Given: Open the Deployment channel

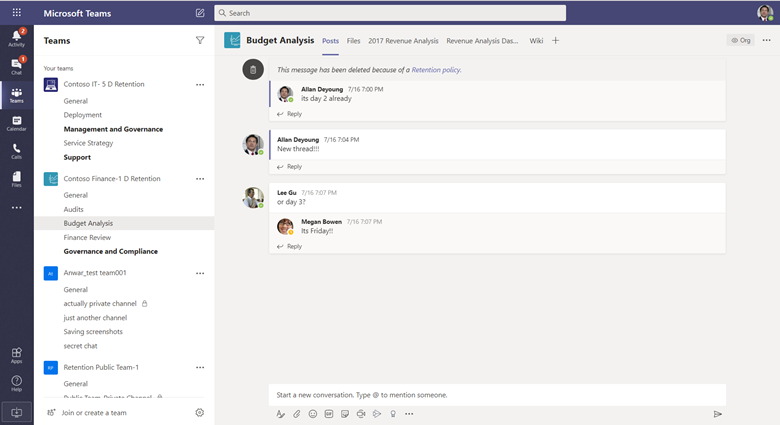Looking at the screenshot, I should tap(83, 115).
